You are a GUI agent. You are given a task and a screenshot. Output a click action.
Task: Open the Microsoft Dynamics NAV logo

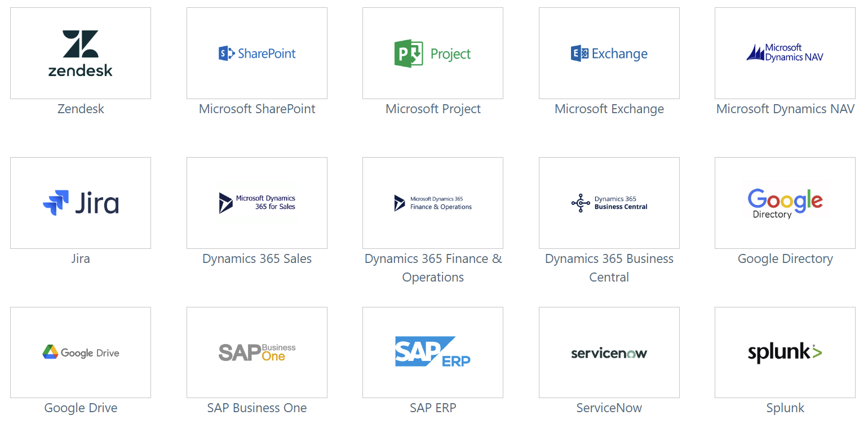pyautogui.click(x=785, y=53)
